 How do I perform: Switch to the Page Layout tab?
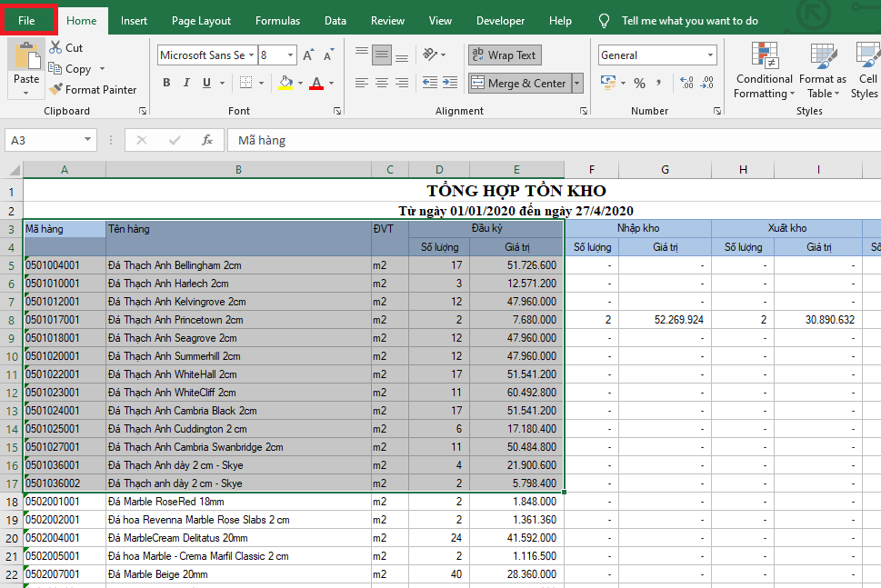tap(201, 20)
